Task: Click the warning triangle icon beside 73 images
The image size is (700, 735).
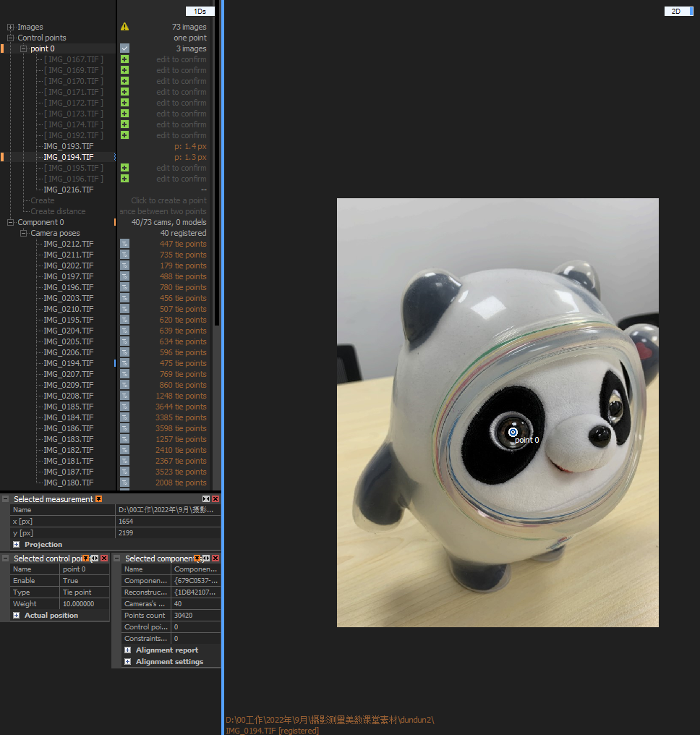Action: click(124, 27)
